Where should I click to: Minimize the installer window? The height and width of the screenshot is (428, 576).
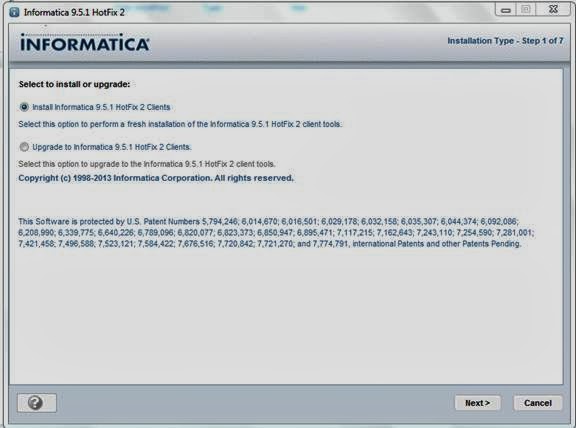pos(506,10)
